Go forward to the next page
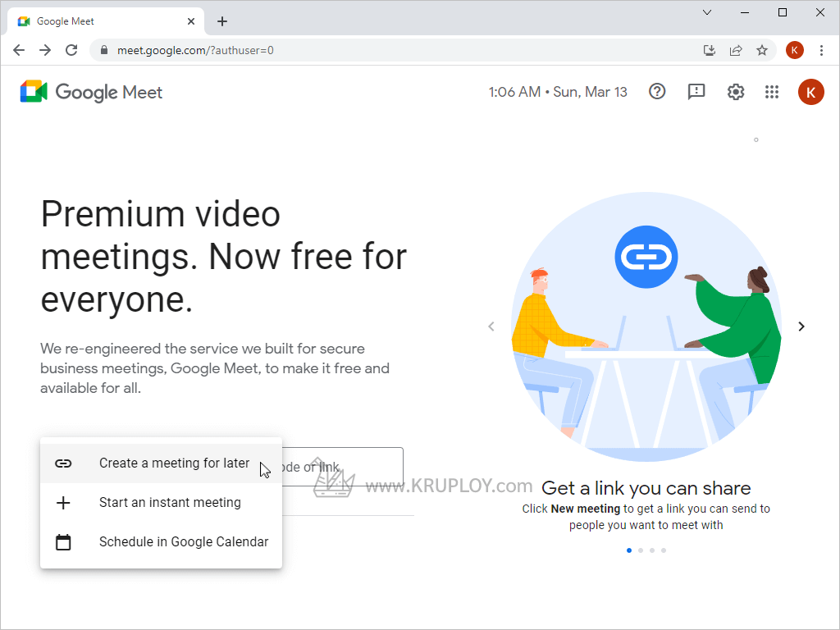Screen dimensions: 840x630 45,50
